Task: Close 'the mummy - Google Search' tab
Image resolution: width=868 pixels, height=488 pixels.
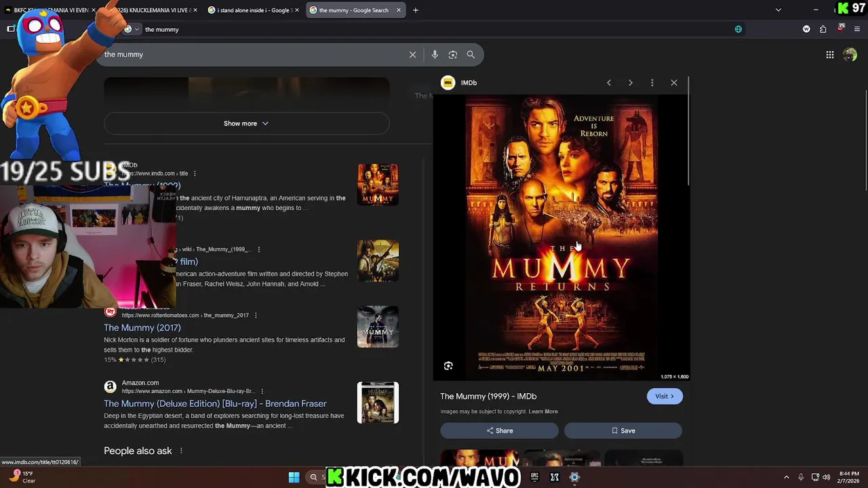Action: (398, 10)
